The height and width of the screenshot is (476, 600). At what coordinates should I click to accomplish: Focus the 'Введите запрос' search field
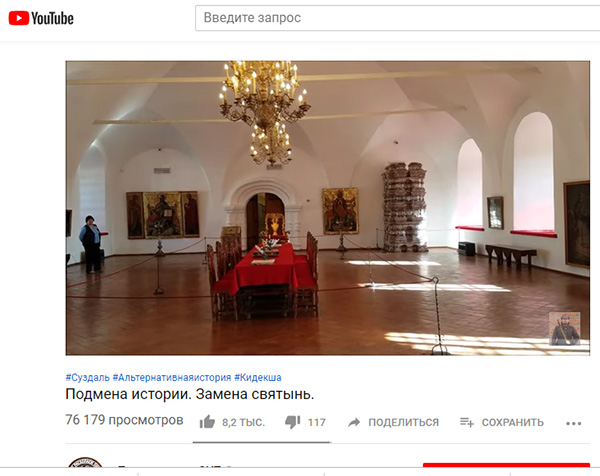coord(398,18)
